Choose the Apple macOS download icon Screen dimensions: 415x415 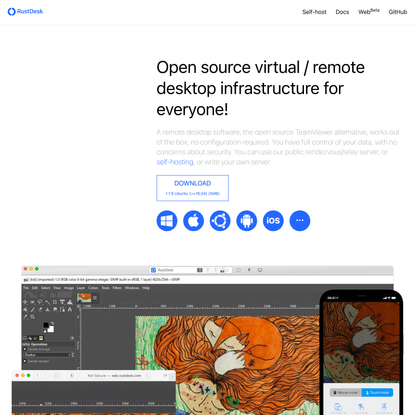(x=193, y=221)
